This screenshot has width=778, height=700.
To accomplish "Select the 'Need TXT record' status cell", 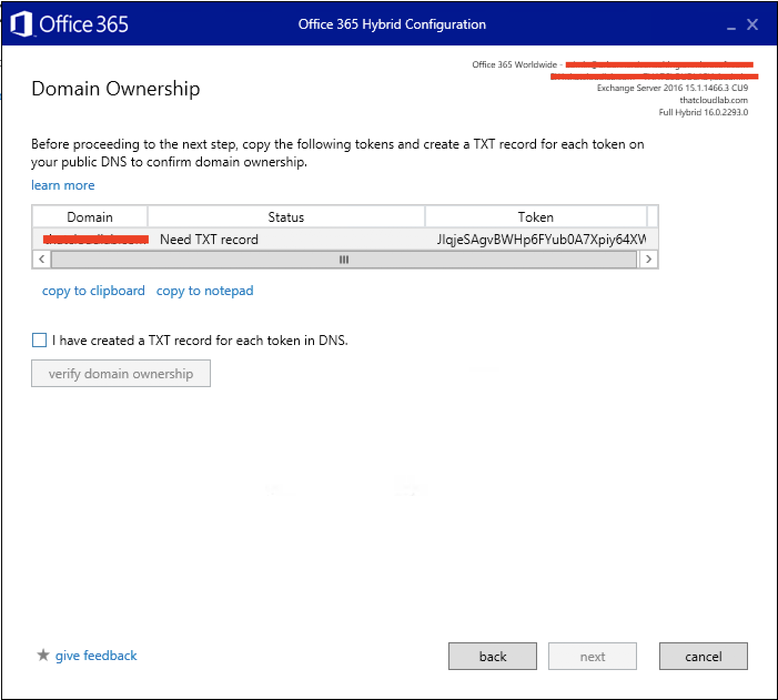I will [x=209, y=239].
